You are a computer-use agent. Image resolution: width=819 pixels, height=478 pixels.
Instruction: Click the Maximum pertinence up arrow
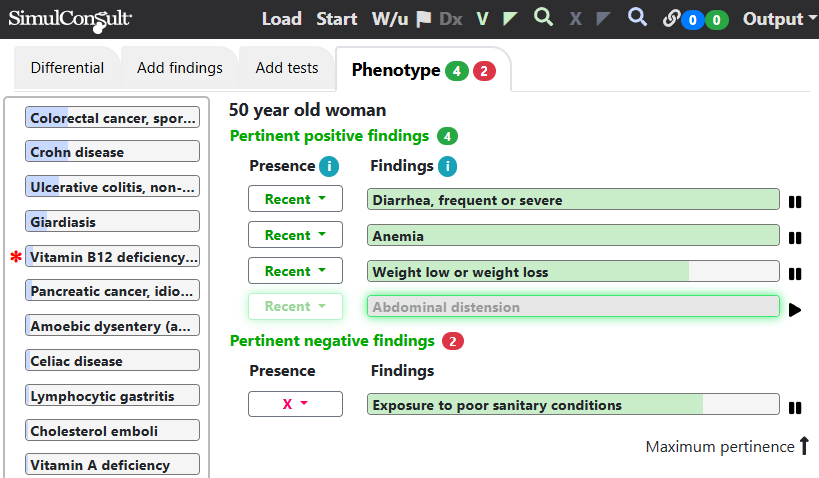point(804,446)
